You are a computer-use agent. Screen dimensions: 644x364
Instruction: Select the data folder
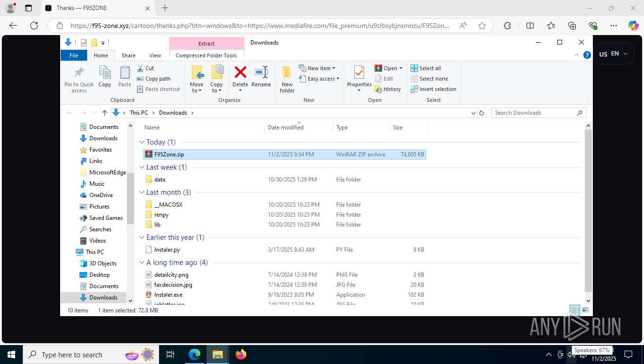(x=285, y=180)
